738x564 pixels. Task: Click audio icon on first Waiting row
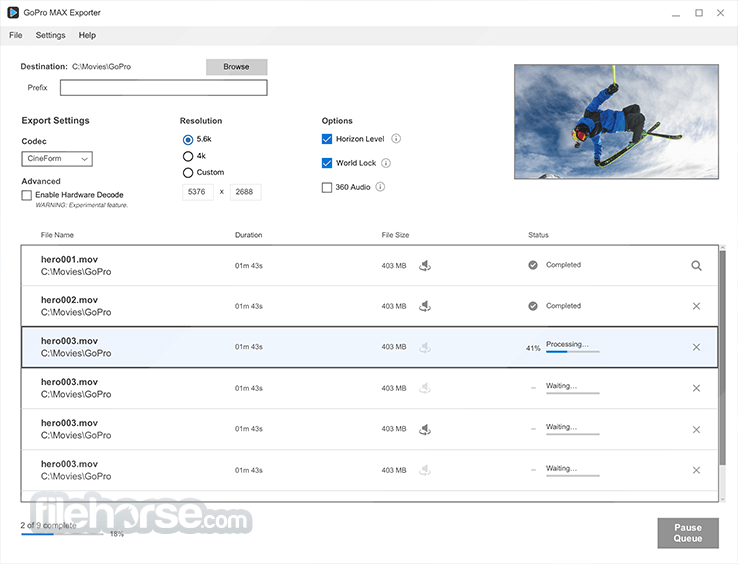[425, 388]
